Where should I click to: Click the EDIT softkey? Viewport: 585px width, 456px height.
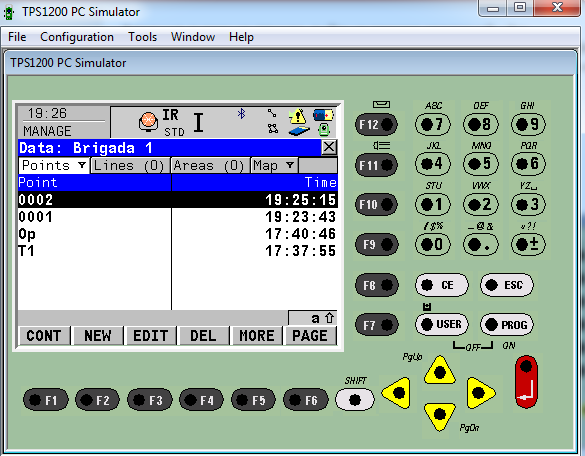[151, 335]
